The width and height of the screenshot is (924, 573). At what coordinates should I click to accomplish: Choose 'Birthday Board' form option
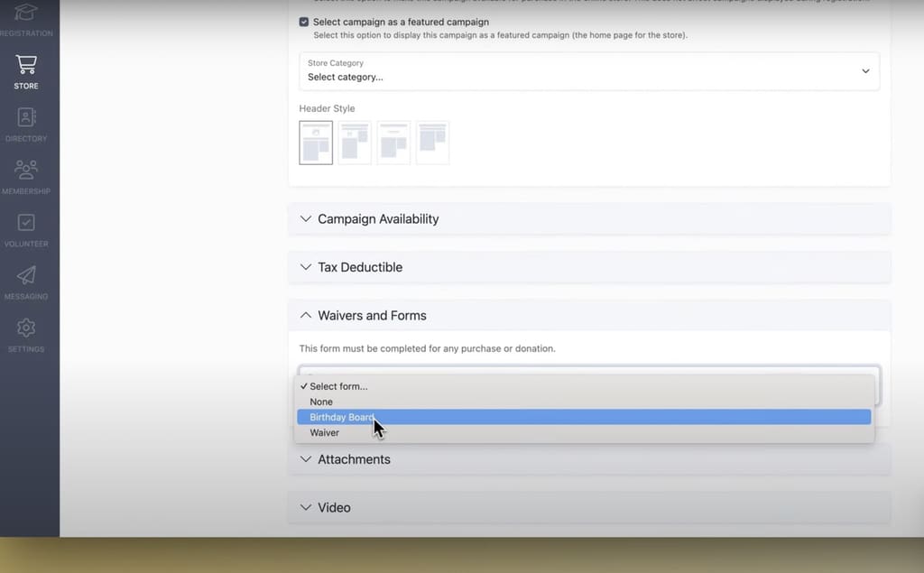click(584, 417)
